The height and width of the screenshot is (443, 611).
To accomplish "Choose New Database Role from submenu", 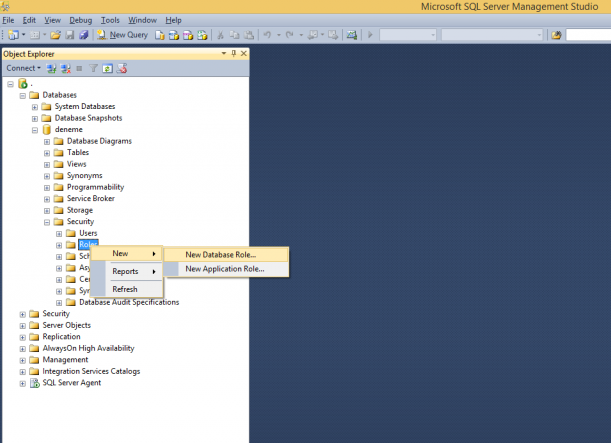I will pyautogui.click(x=226, y=255).
